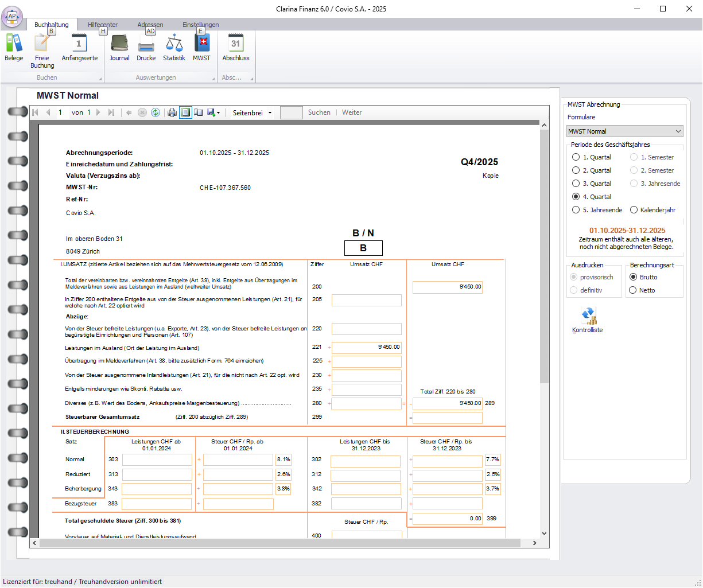Image resolution: width=703 pixels, height=588 pixels.
Task: Print the report via toolbar printer
Action: tap(172, 112)
